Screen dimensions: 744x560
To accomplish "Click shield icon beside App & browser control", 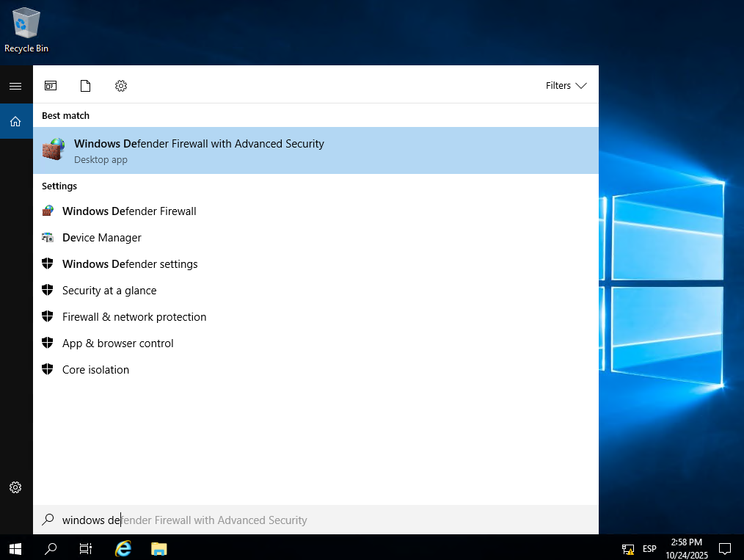I will tap(48, 343).
